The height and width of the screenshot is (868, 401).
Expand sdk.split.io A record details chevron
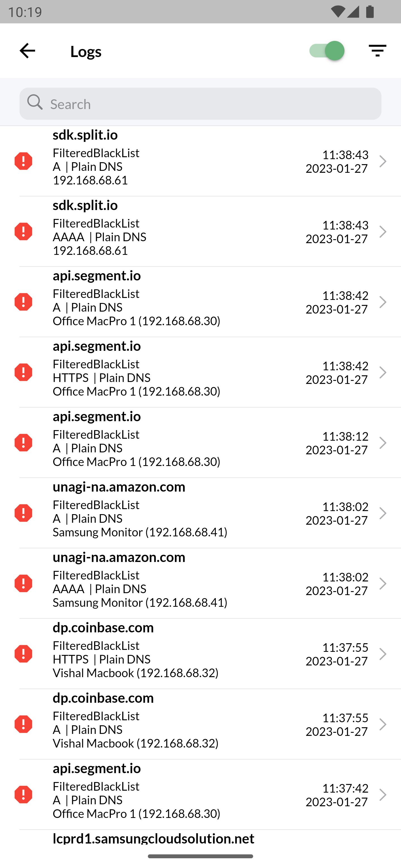point(382,161)
